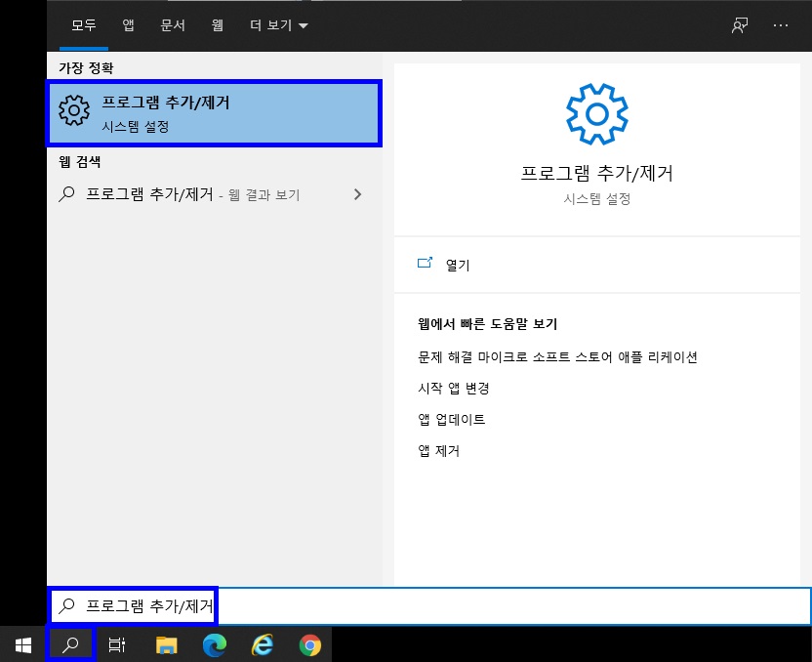Click the 시작 앱 변경 link
This screenshot has width=812, height=662.
454,388
